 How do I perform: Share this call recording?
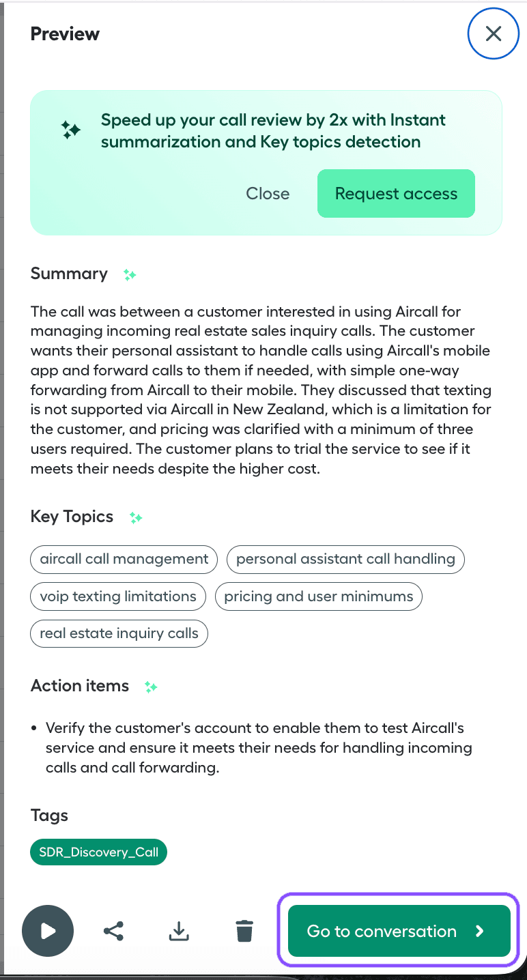point(113,931)
